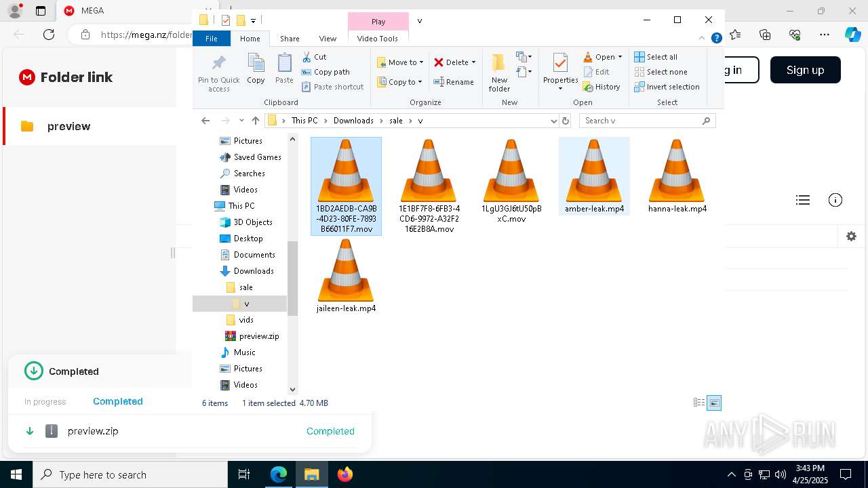Image resolution: width=868 pixels, height=488 pixels.
Task: Switch to the Home ribbon tab
Action: point(250,39)
